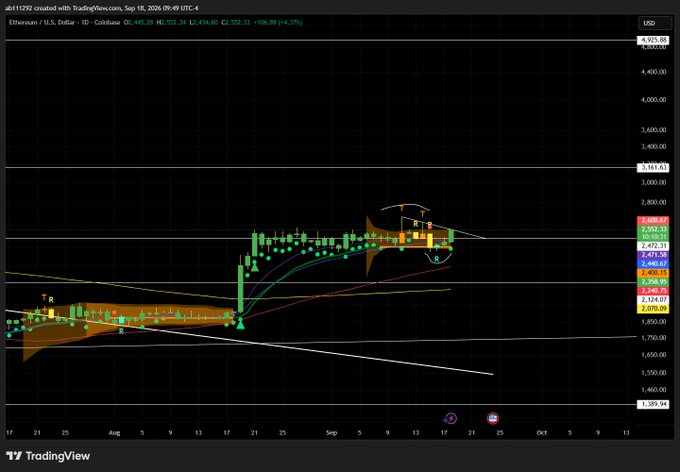Screen dimensions: 680x472
Task: Select the large green up-triangle buy signal
Action: pyautogui.click(x=240, y=323)
